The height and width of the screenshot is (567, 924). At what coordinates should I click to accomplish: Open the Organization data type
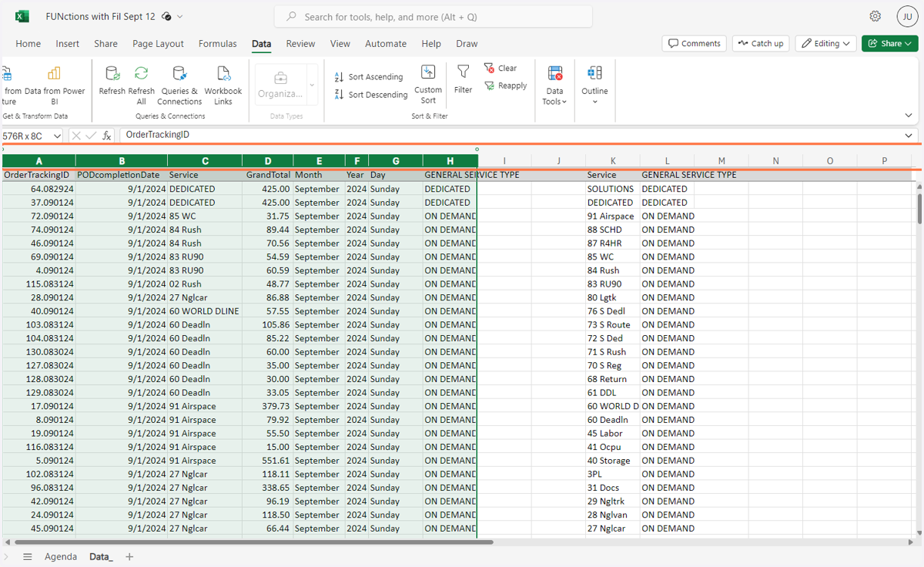pos(281,85)
